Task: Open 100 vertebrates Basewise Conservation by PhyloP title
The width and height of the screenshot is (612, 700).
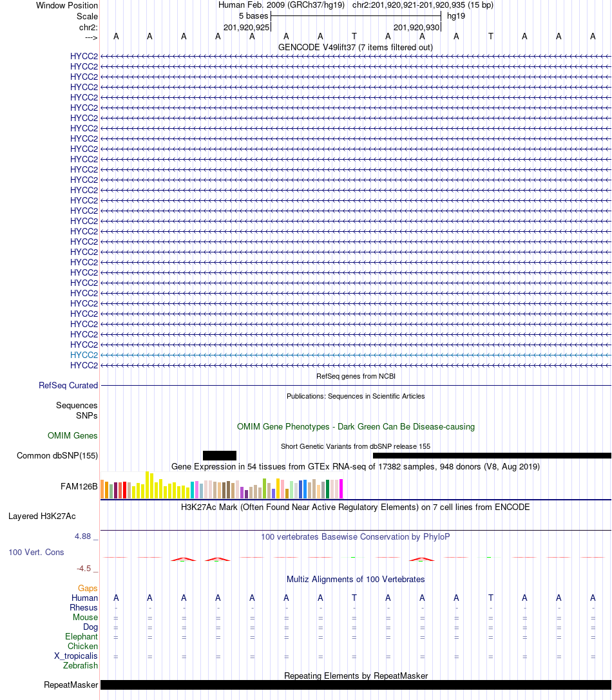Action: click(x=356, y=537)
